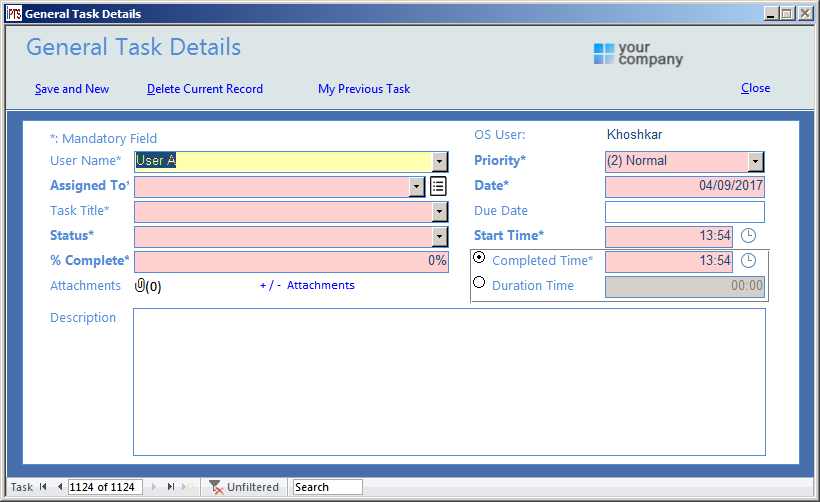Open My Previous Task link
820x502 pixels.
364,89
